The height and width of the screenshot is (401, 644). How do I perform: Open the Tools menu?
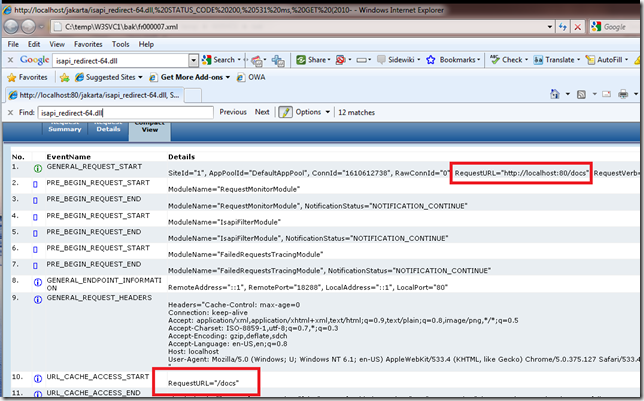pos(121,44)
